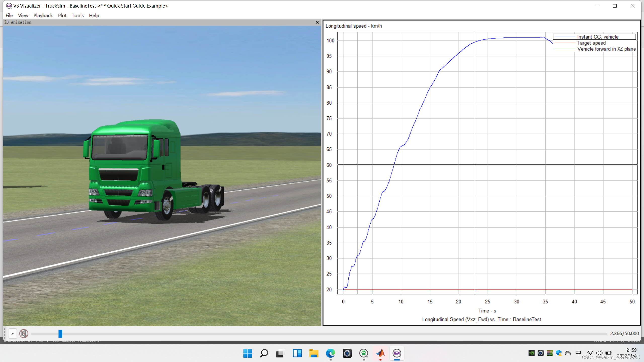The image size is (644, 362).
Task: Switch input method via the 中 indicator
Action: tap(578, 353)
